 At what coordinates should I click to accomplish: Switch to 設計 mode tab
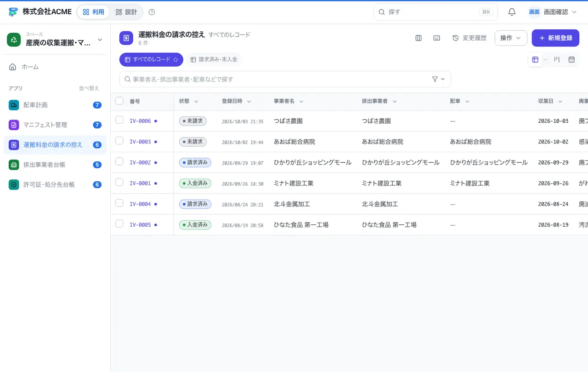pyautogui.click(x=126, y=12)
